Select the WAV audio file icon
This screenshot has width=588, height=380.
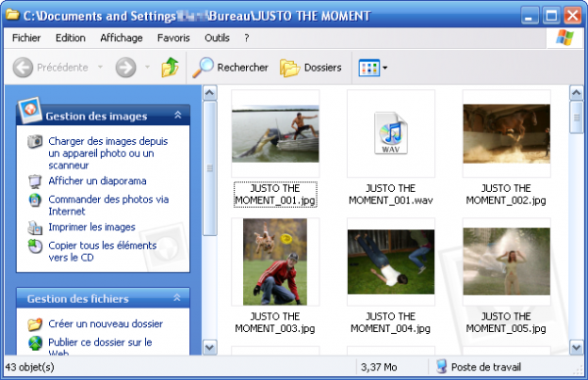pos(391,133)
